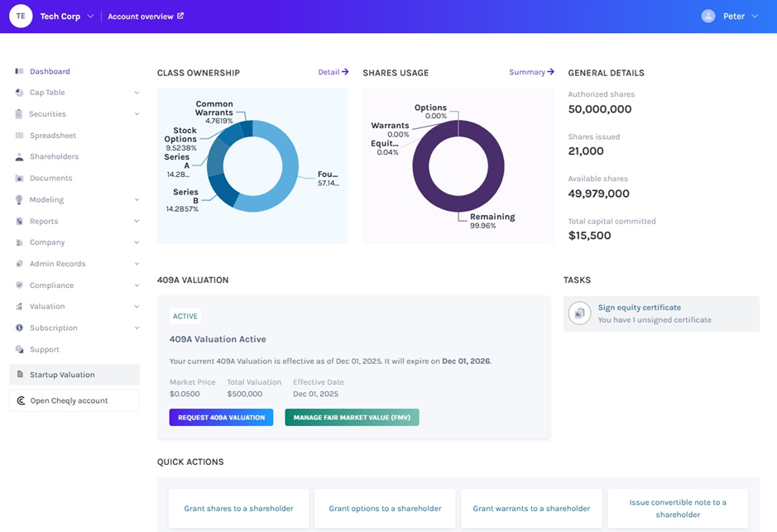Click the Subscription dollar icon
Viewport: 777px width, 532px height.
[19, 328]
